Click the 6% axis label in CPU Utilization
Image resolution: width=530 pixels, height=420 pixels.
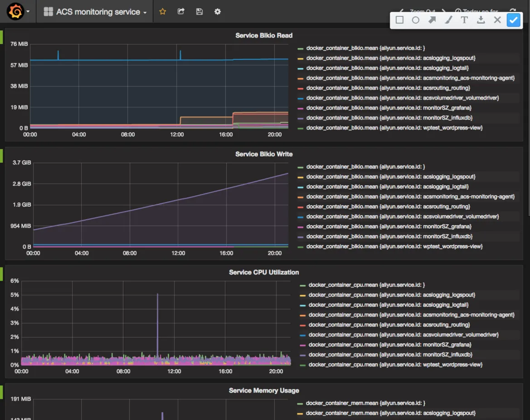[15, 281]
